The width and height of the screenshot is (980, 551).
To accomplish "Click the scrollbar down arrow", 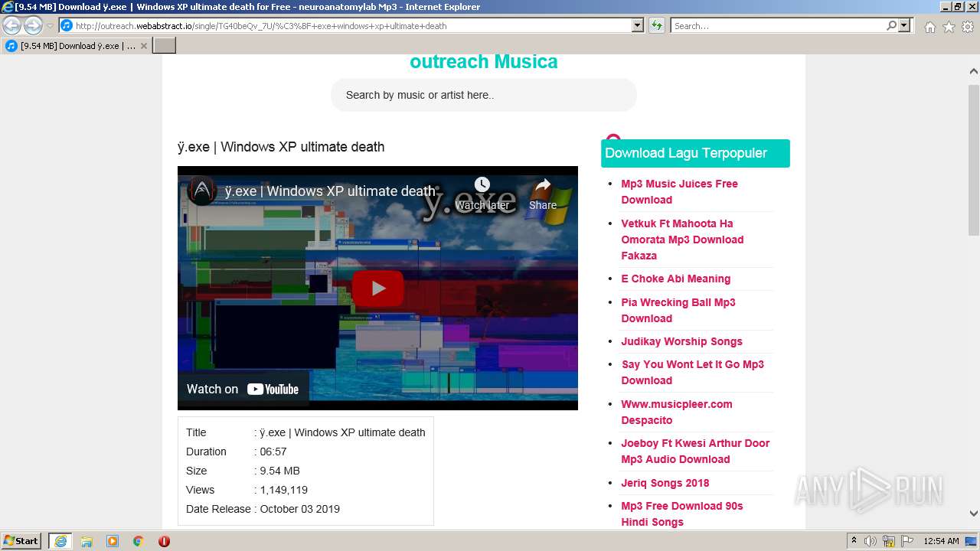I will click(x=974, y=514).
